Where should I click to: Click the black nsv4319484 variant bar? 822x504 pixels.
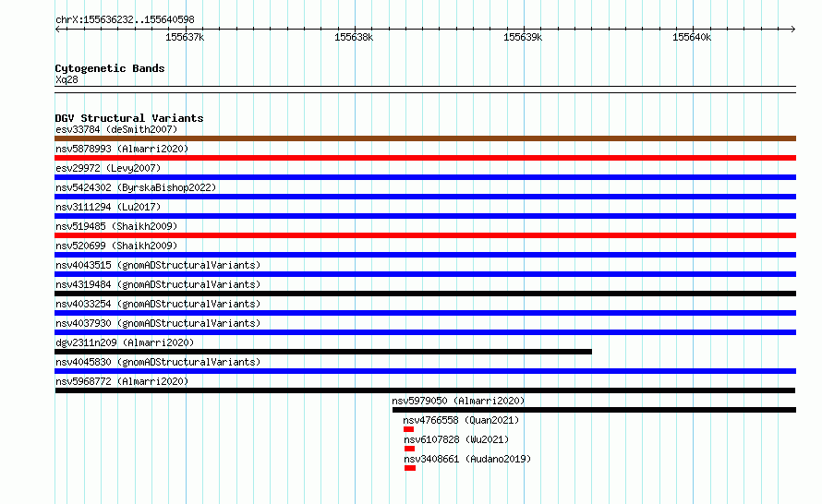click(425, 294)
